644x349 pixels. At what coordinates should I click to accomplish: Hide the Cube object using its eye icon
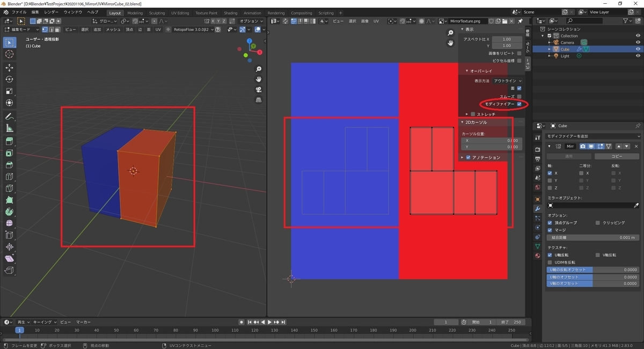click(638, 49)
